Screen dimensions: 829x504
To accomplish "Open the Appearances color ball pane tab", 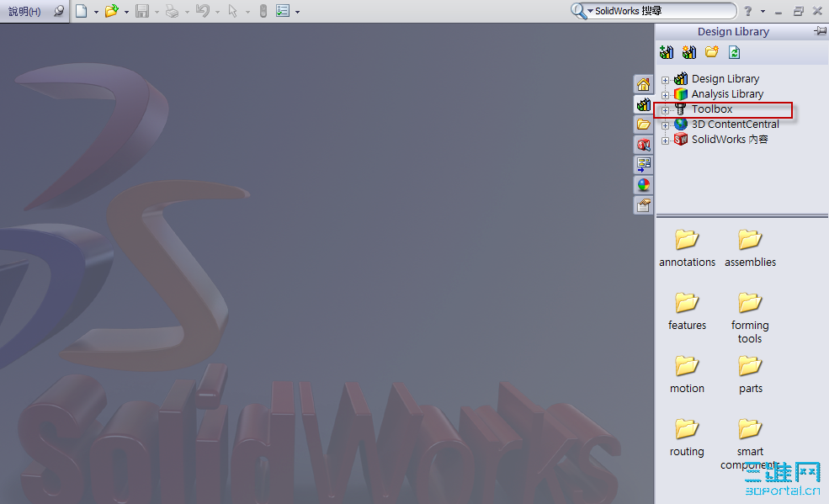I will pos(644,185).
